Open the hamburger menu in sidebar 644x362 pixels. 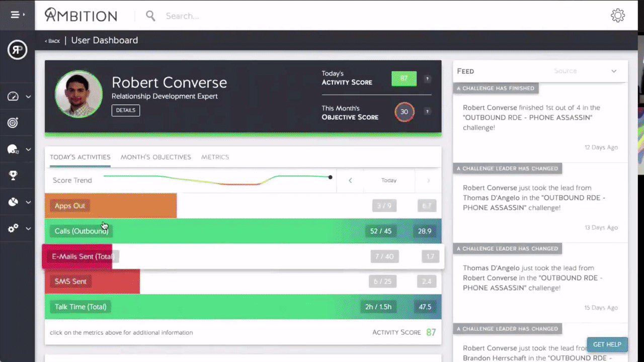[17, 15]
